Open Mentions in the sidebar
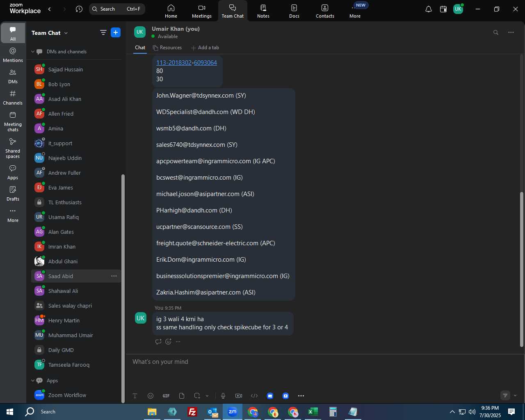 pyautogui.click(x=13, y=55)
